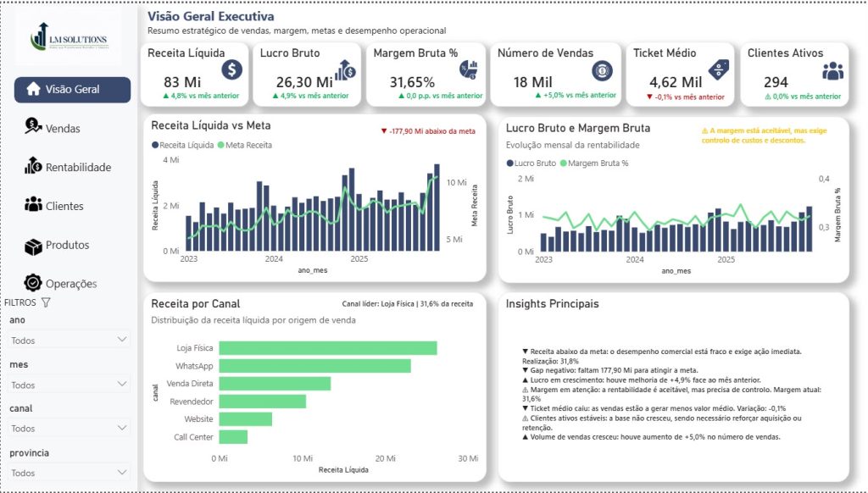The image size is (868, 493).
Task: Select the Lucro Bruto legend color marker
Action: coord(509,163)
